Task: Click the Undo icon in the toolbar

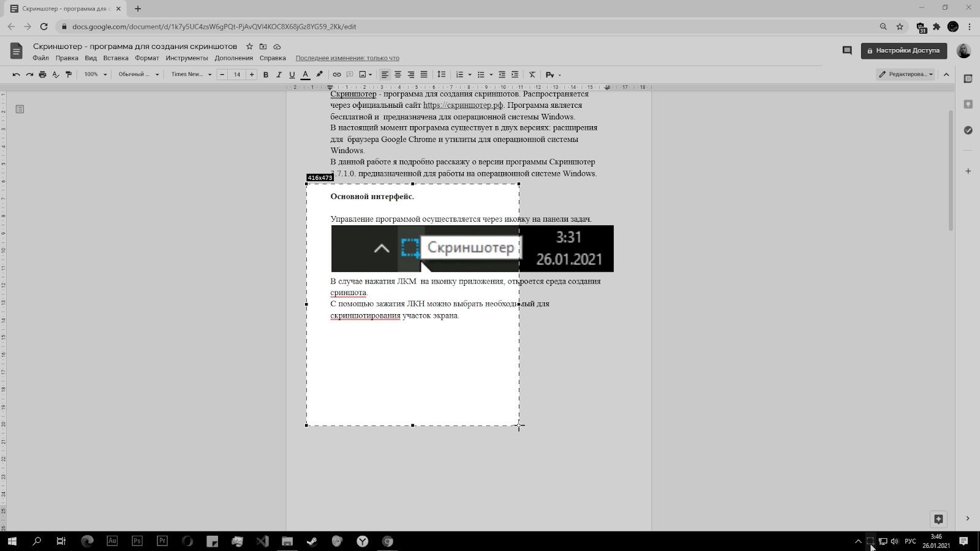Action: click(x=16, y=75)
